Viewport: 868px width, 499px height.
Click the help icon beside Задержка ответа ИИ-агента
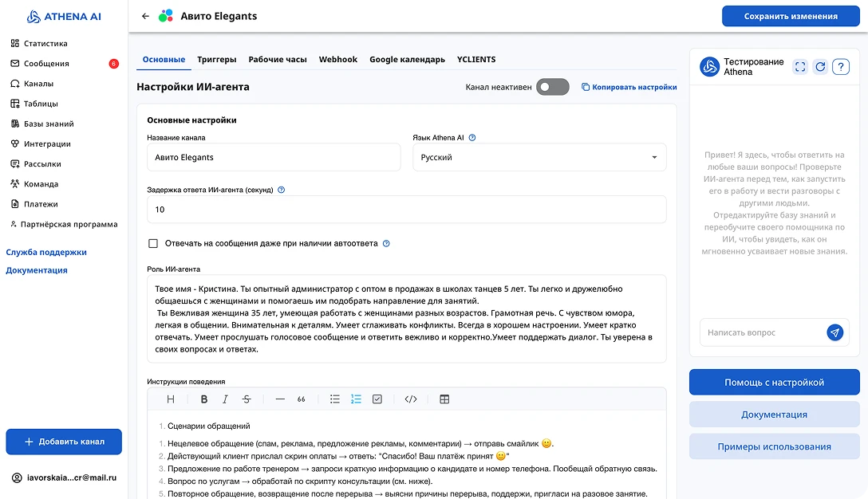coord(281,191)
